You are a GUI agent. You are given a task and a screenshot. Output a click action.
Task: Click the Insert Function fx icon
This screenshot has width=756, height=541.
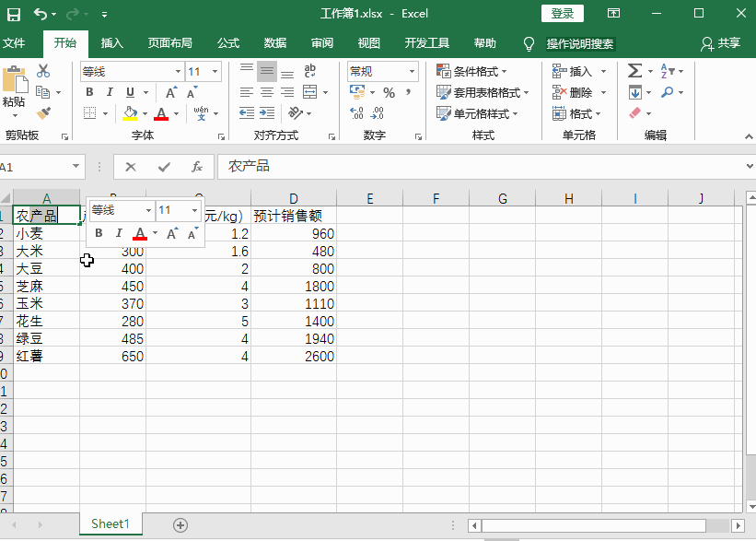click(196, 167)
